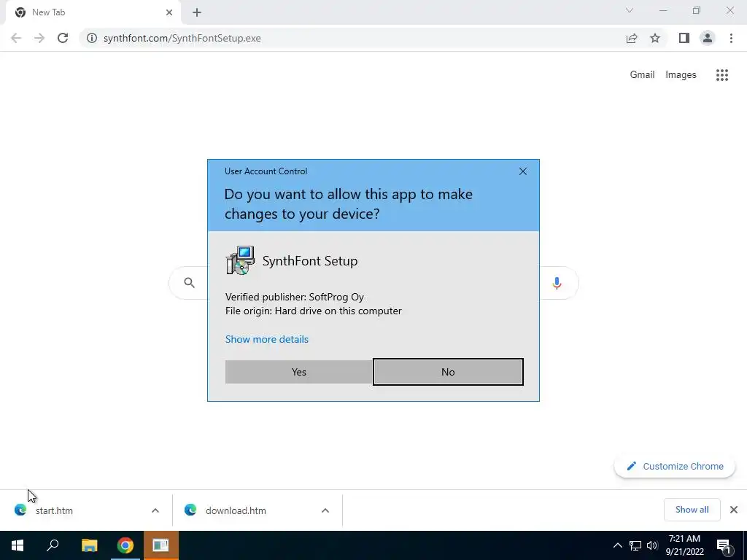This screenshot has height=560, width=747.
Task: Open Chrome profile avatar
Action: tap(708, 38)
